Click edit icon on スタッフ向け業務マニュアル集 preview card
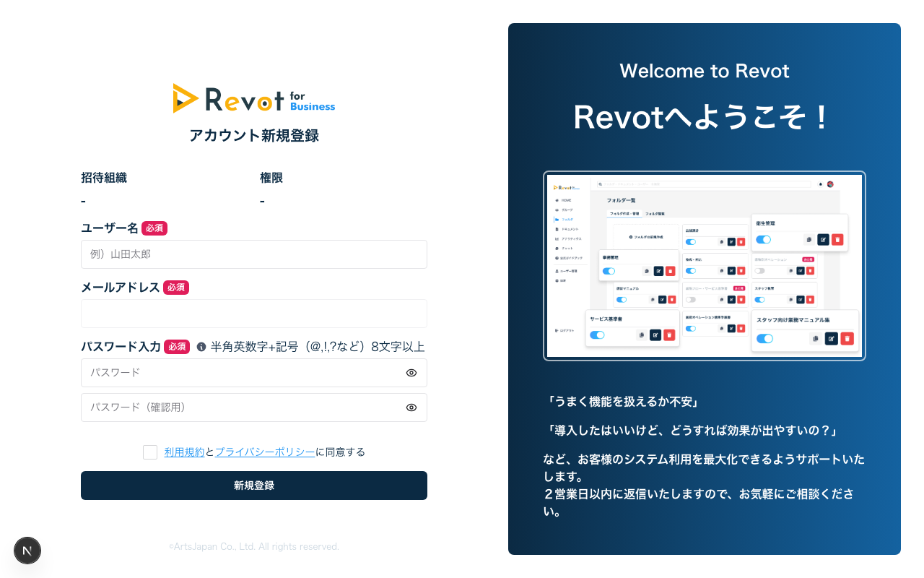 tap(831, 338)
